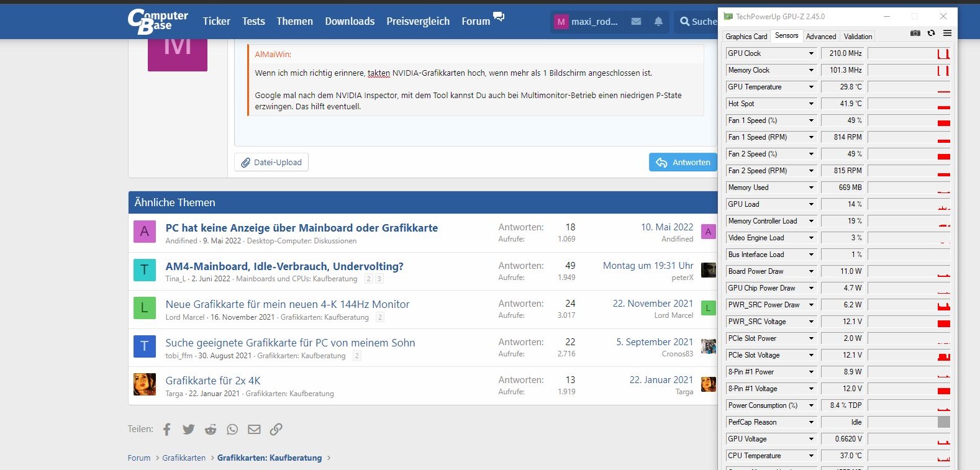Screen dimensions: 980x470
Task: Open Fan 1 Speed (%) dropdown
Action: pyautogui.click(x=811, y=120)
